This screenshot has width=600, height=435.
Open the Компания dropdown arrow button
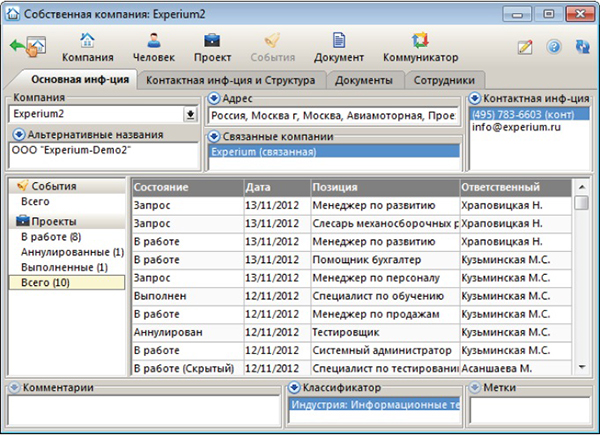pos(190,114)
